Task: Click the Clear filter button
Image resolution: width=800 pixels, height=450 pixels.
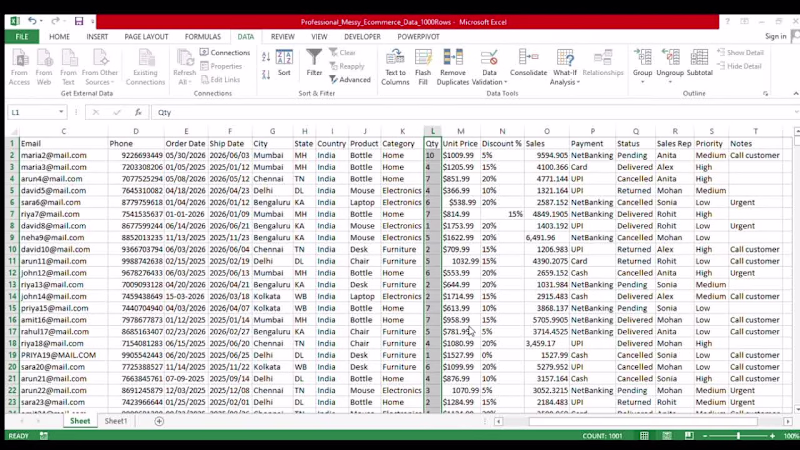Action: [x=342, y=53]
